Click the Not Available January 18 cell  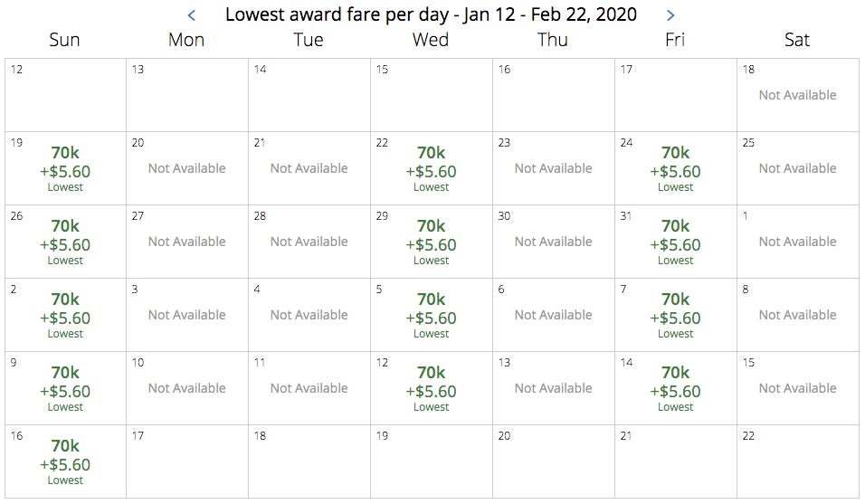797,95
